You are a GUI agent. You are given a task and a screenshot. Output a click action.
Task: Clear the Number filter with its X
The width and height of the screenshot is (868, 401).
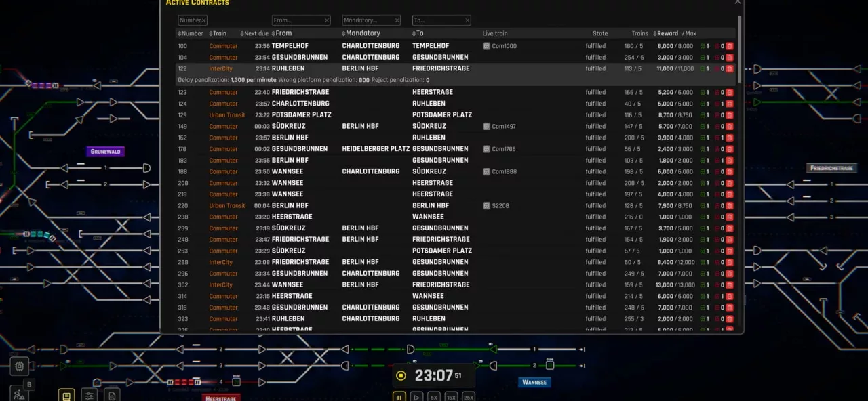pos(203,20)
